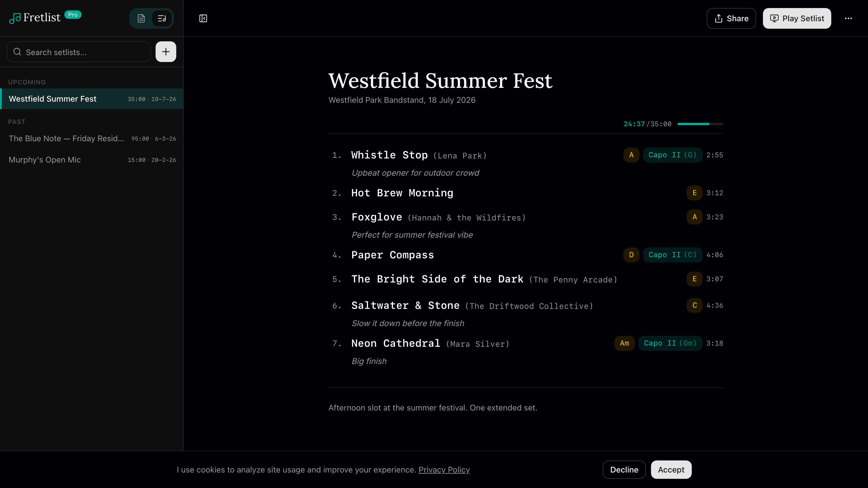This screenshot has width=868, height=488.
Task: Switch to the songs document view icon
Action: point(141,18)
